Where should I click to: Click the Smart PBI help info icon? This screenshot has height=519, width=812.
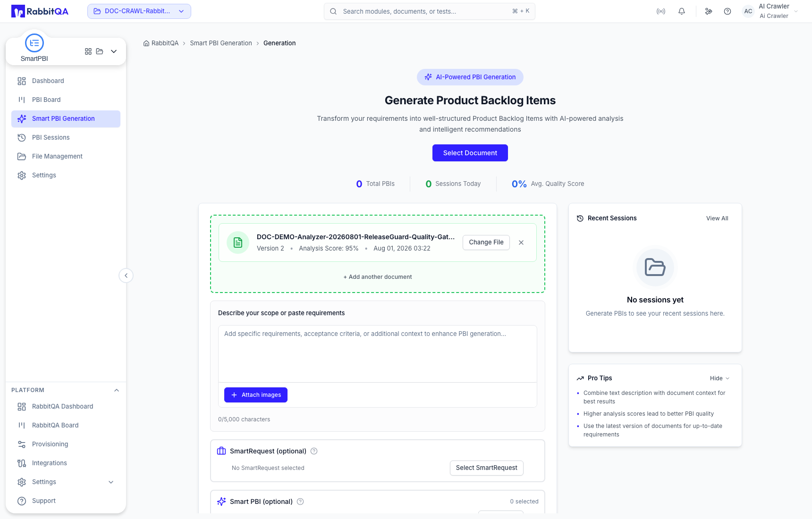[300, 502]
